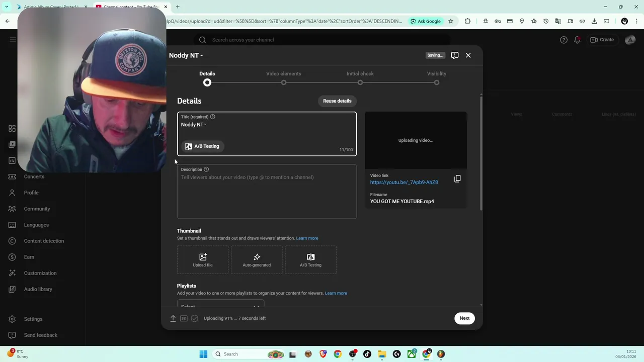Viewport: 644px width, 362px height.
Task: Open the YouTube Studio help icon
Action: pyautogui.click(x=563, y=40)
